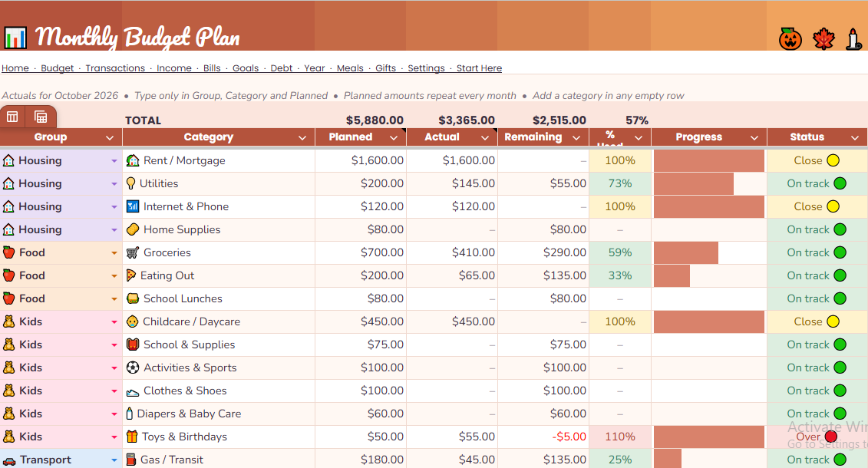The image size is (868, 468).
Task: Click the Childcare / Daycare baby face icon
Action: click(x=132, y=321)
